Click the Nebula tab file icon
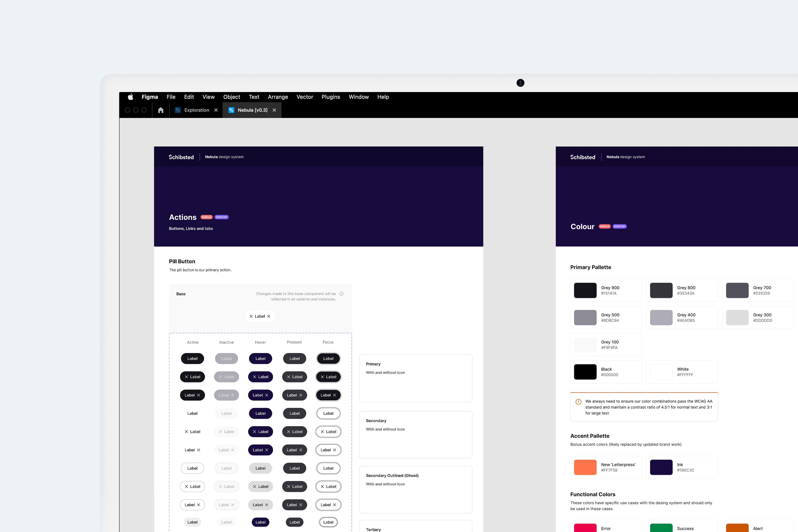 [231, 110]
